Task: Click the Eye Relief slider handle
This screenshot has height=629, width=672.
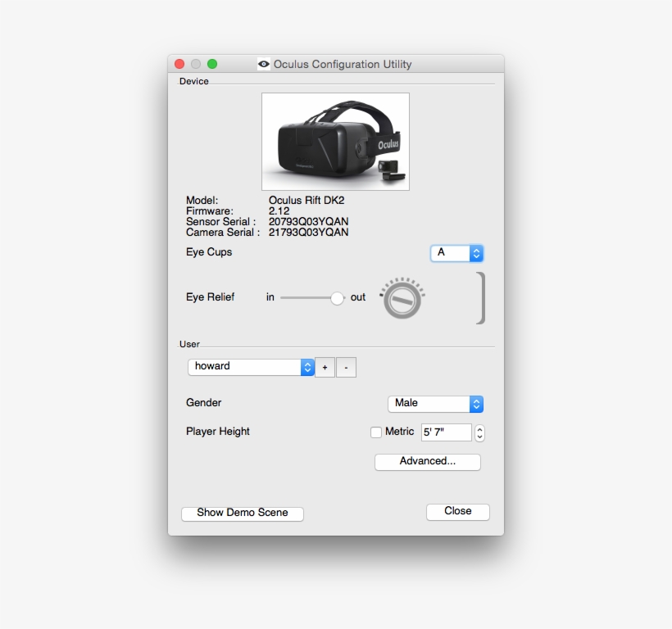Action: (337, 298)
